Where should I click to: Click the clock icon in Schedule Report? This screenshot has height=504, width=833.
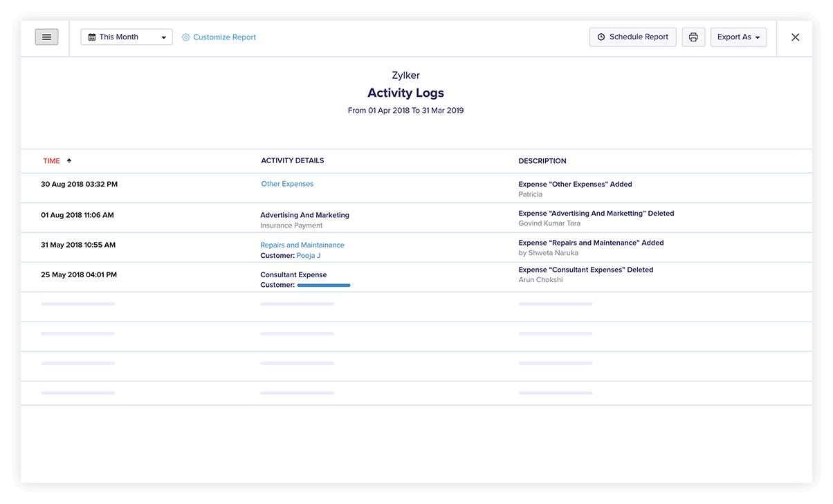[601, 37]
